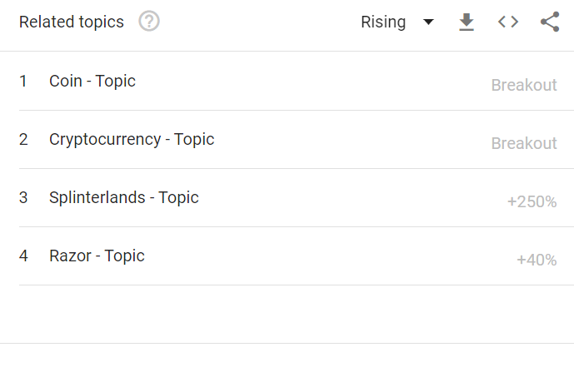Open the Coin - Topic entry

(x=92, y=82)
